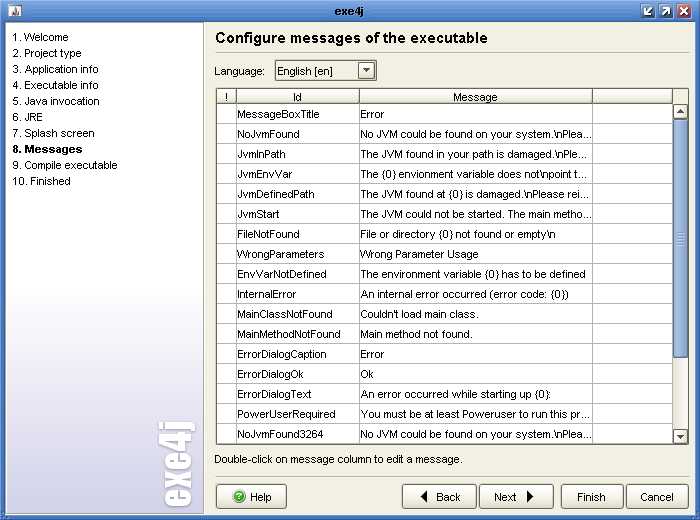Select the NoJvmFound message cell
This screenshot has width=700, height=520.
click(x=475, y=134)
